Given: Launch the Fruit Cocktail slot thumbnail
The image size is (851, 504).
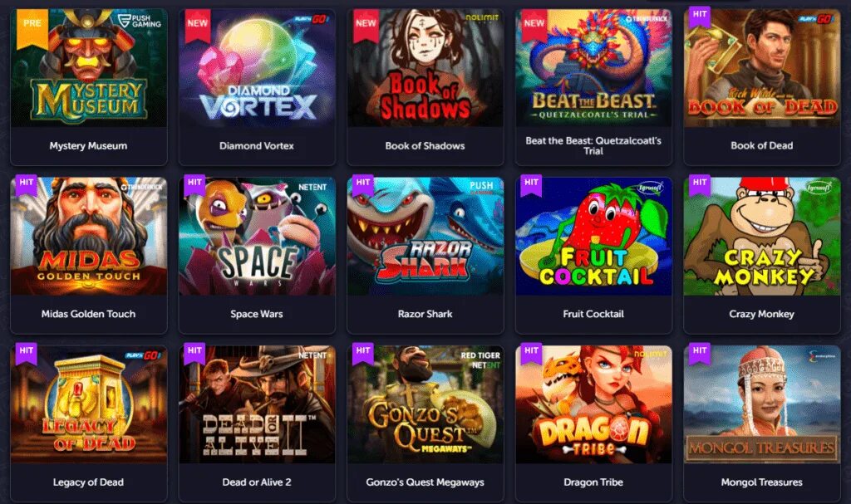Looking at the screenshot, I should 593,236.
